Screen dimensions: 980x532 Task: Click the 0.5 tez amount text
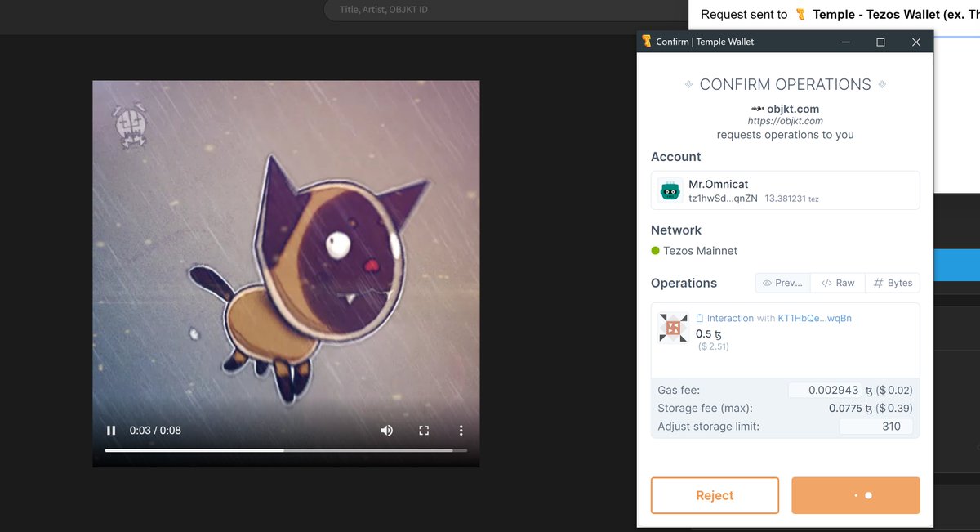[x=709, y=333]
